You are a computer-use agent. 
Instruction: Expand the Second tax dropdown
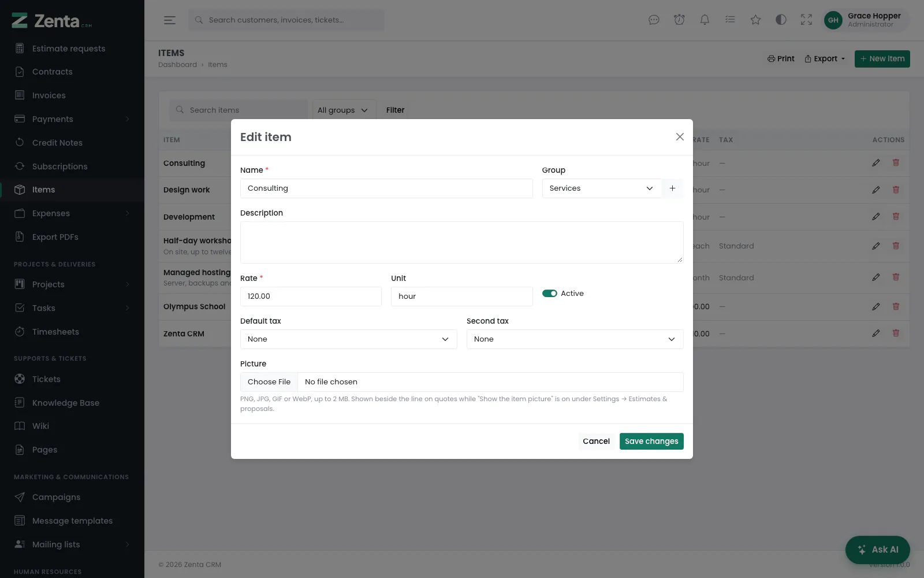click(x=575, y=339)
